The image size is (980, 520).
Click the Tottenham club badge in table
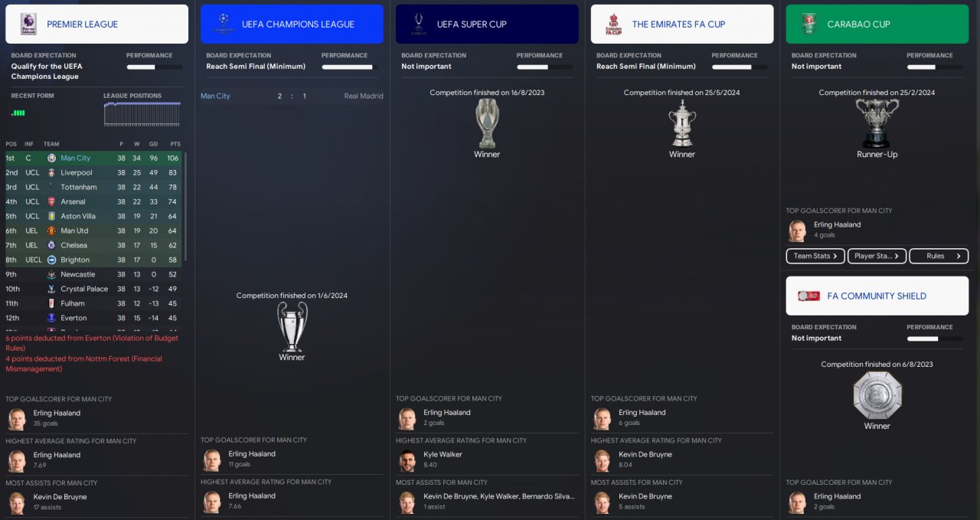coord(51,187)
